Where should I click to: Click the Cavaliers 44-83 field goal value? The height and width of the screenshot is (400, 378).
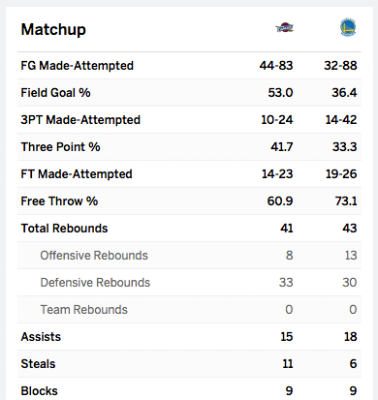[x=276, y=66]
